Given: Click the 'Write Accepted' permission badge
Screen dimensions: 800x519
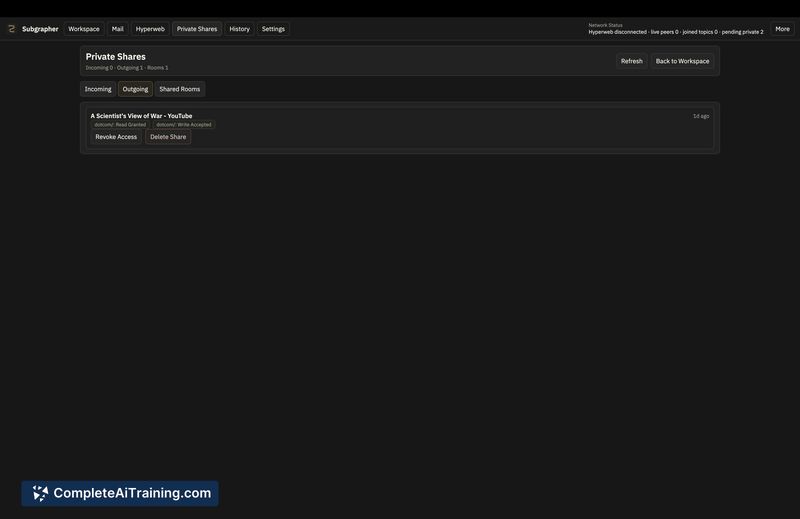Looking at the screenshot, I should pos(184,125).
